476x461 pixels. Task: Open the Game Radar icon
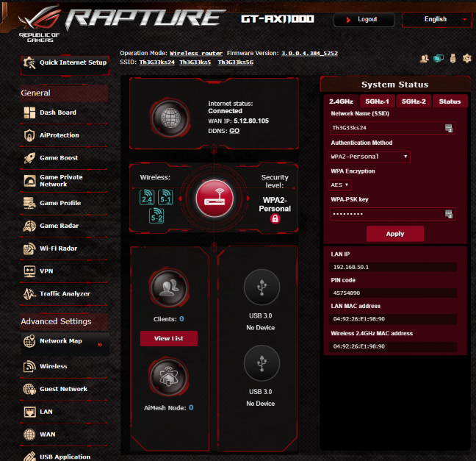point(29,226)
